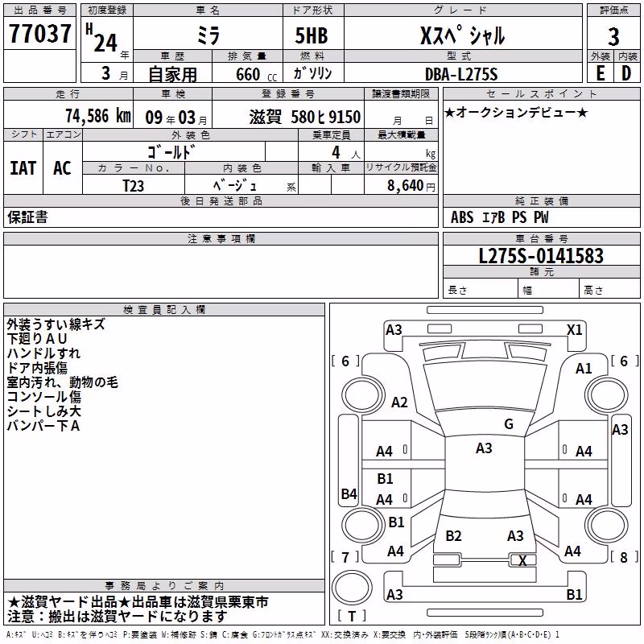Select the note ドア内張傷
Viewport: 644px width, 644px height.
(37, 367)
